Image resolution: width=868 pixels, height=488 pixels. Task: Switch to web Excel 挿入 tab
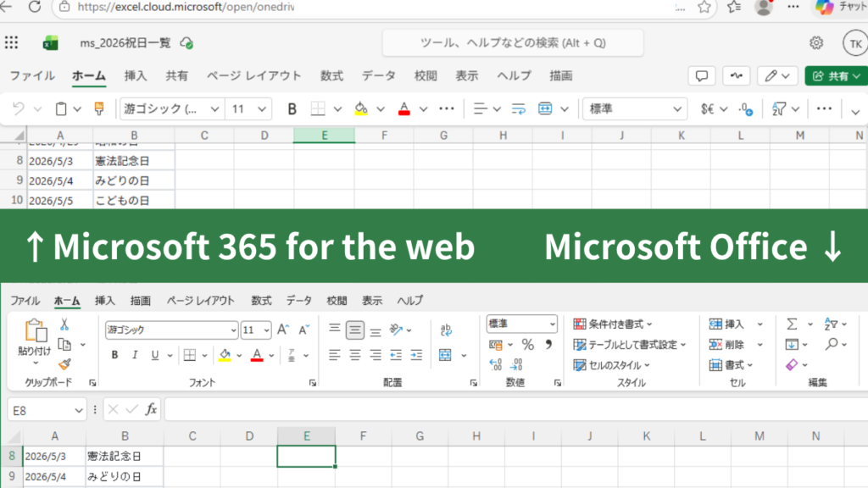click(135, 75)
